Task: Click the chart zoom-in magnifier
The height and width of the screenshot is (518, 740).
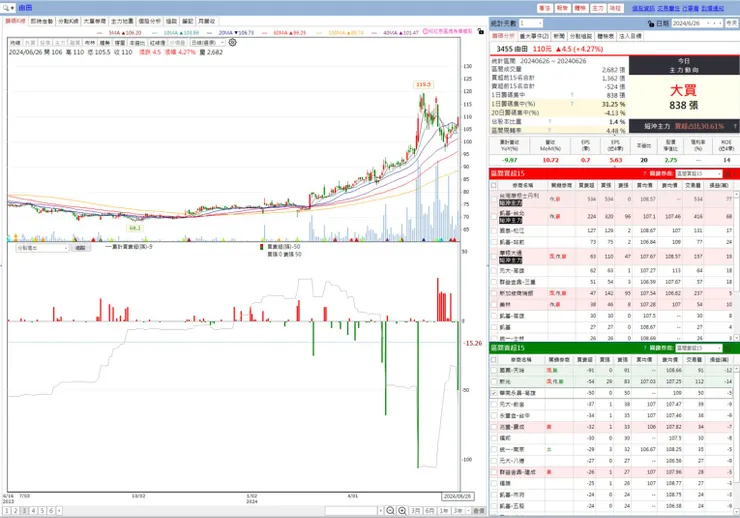Action: tap(402, 510)
